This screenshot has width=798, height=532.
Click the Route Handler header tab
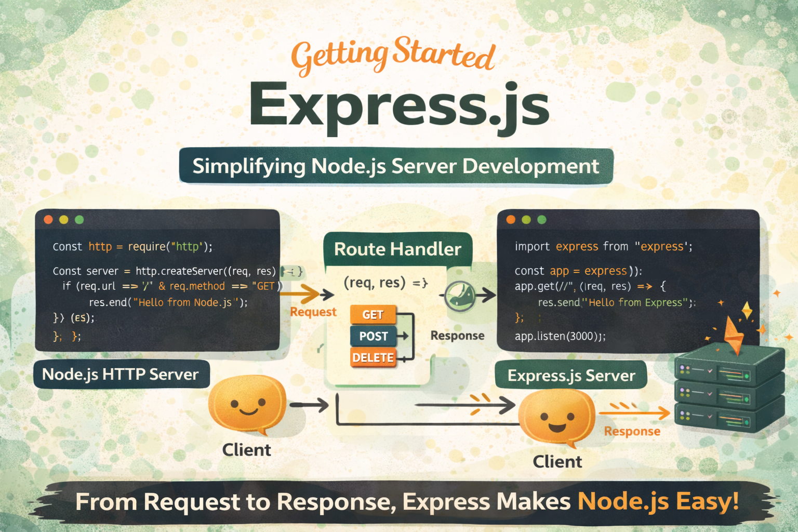coord(398,249)
